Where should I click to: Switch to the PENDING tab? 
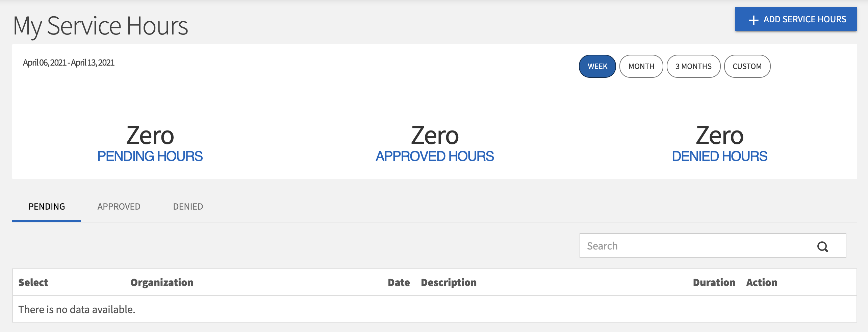47,207
